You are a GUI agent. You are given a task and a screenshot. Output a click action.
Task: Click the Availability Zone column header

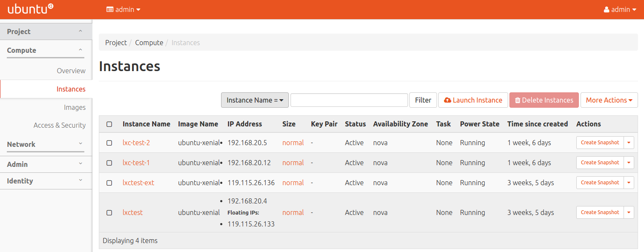coord(400,124)
